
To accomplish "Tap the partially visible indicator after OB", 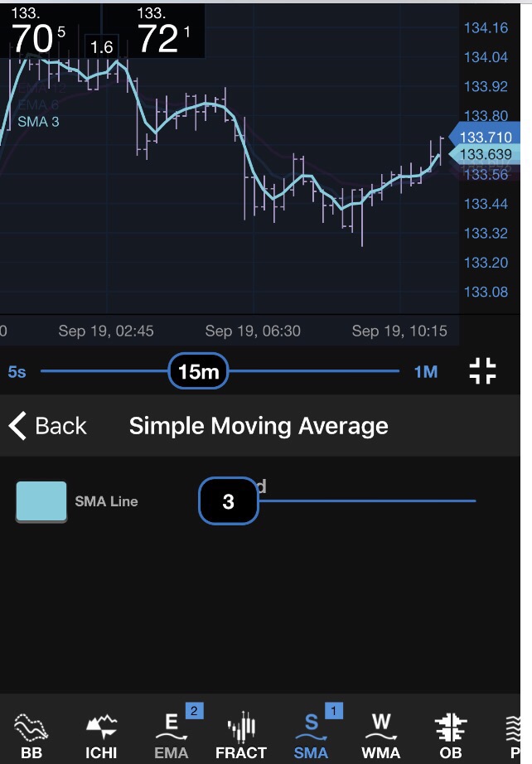I will point(519,736).
